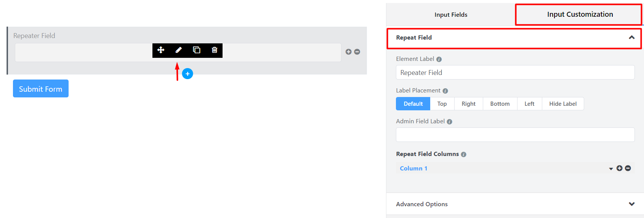Click the Submit Form button
The width and height of the screenshot is (644, 218).
41,89
